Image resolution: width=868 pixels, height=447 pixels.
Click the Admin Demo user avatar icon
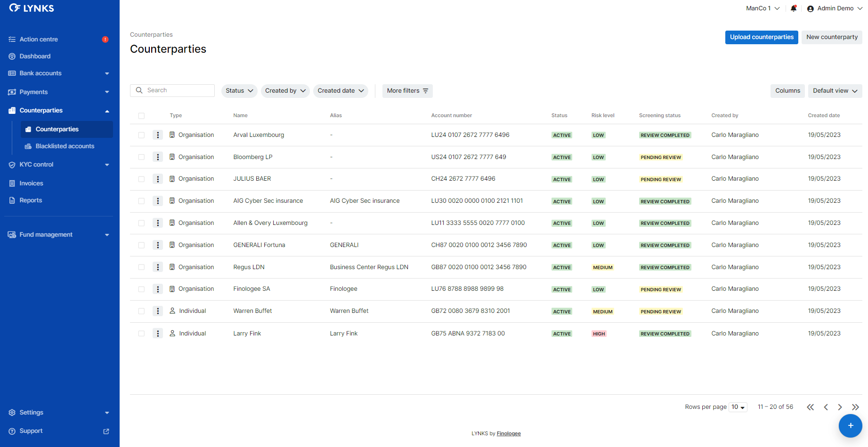(810, 8)
